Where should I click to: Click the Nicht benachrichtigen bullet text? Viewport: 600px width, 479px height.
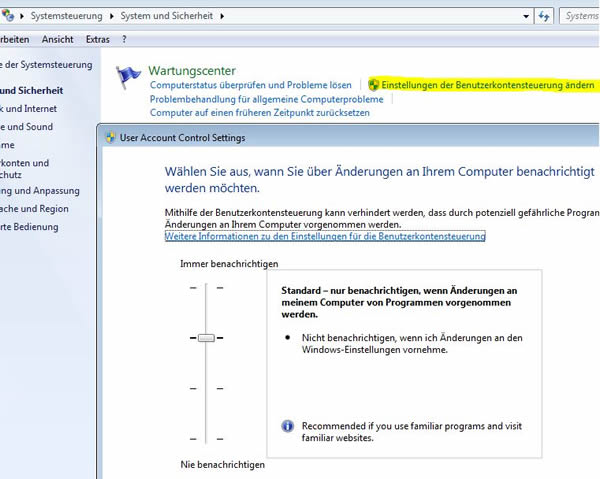(x=412, y=344)
